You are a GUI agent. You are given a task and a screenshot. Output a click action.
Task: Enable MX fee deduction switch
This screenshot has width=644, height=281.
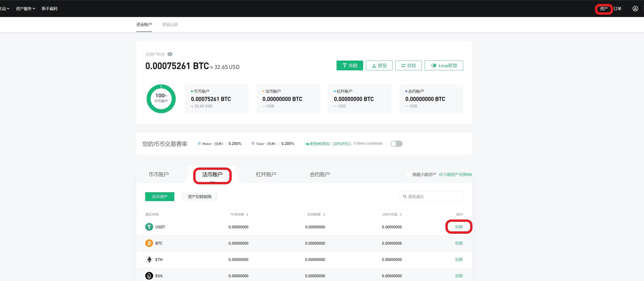tap(396, 144)
